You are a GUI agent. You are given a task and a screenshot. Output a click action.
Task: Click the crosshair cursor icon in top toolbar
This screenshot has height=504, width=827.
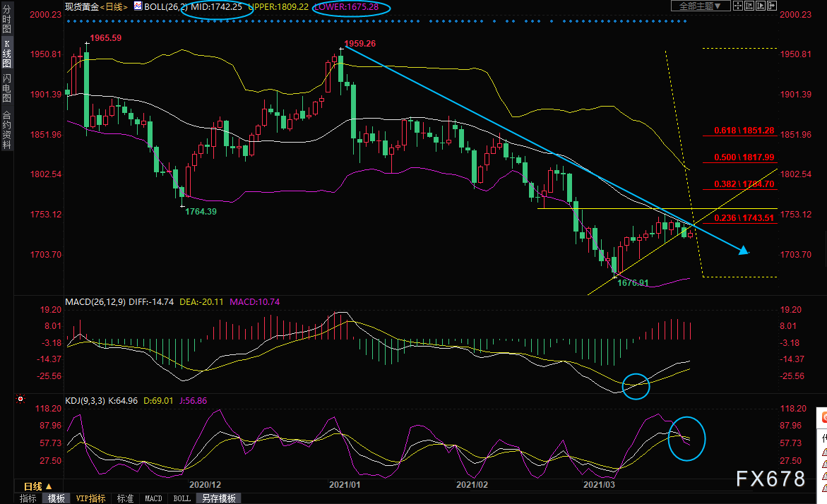pyautogui.click(x=737, y=6)
